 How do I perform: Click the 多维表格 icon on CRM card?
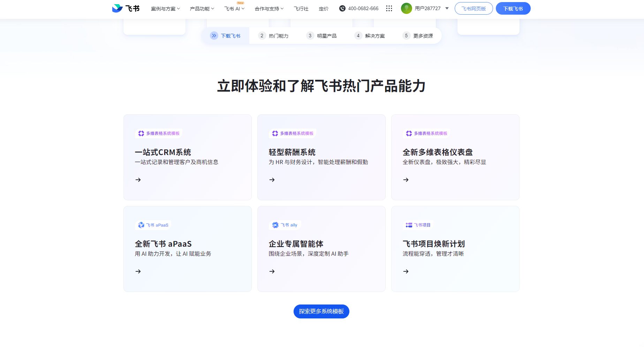tap(141, 133)
